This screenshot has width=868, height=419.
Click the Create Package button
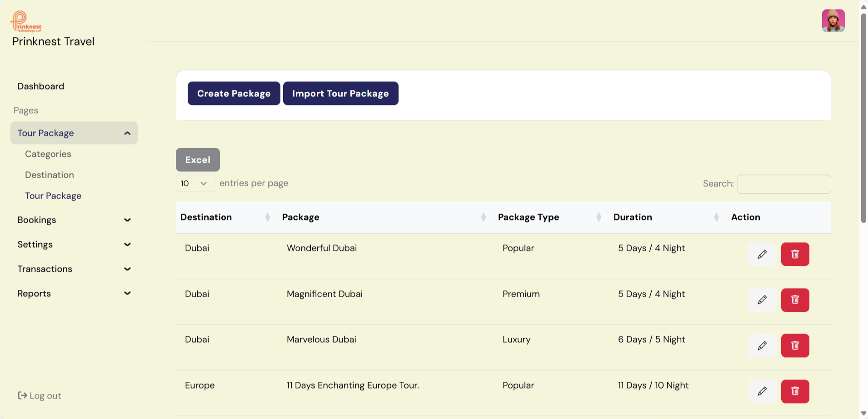234,94
